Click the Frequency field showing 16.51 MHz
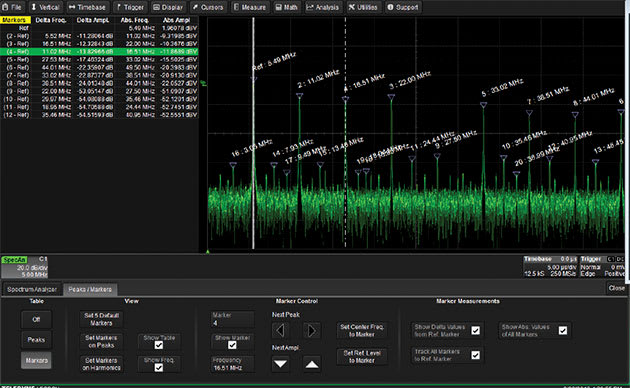The height and width of the screenshot is (388, 630). click(x=232, y=364)
